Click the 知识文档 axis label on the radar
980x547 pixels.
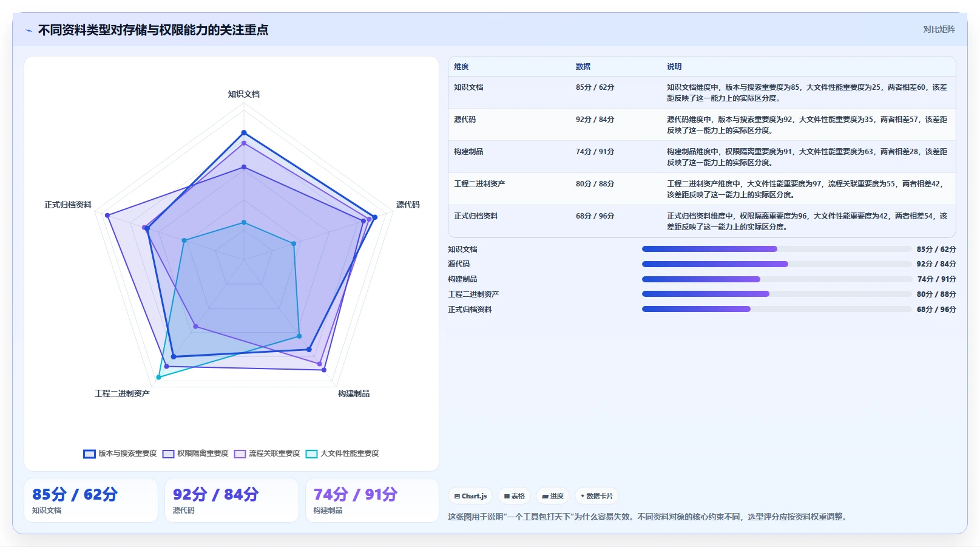(x=244, y=94)
